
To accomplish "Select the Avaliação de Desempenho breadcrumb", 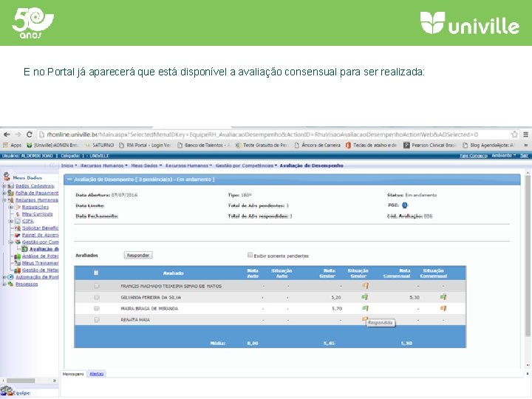I will click(x=312, y=166).
